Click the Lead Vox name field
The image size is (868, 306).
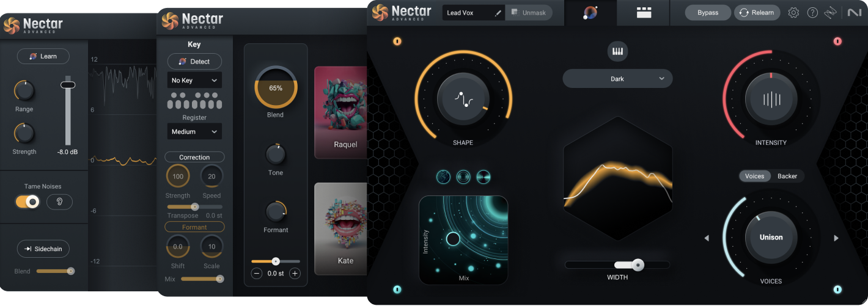474,13
